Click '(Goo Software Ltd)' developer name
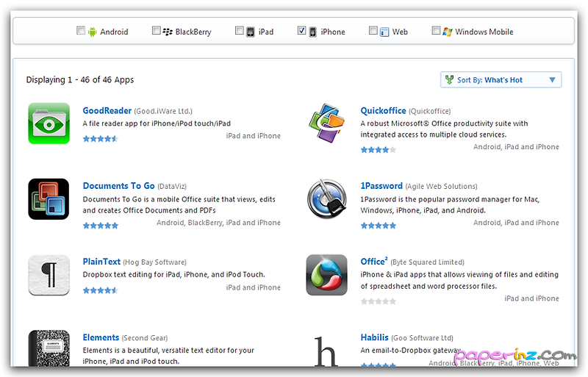This screenshot has height=377, width=588. point(422,337)
